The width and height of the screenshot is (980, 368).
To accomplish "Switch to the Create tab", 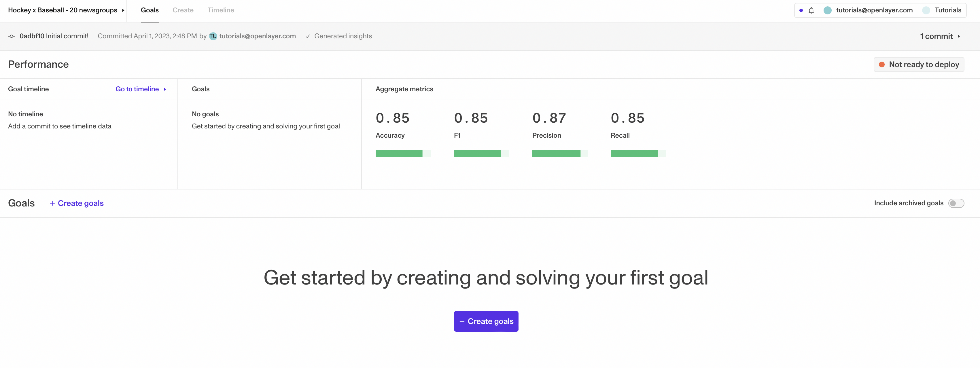I will tap(183, 10).
